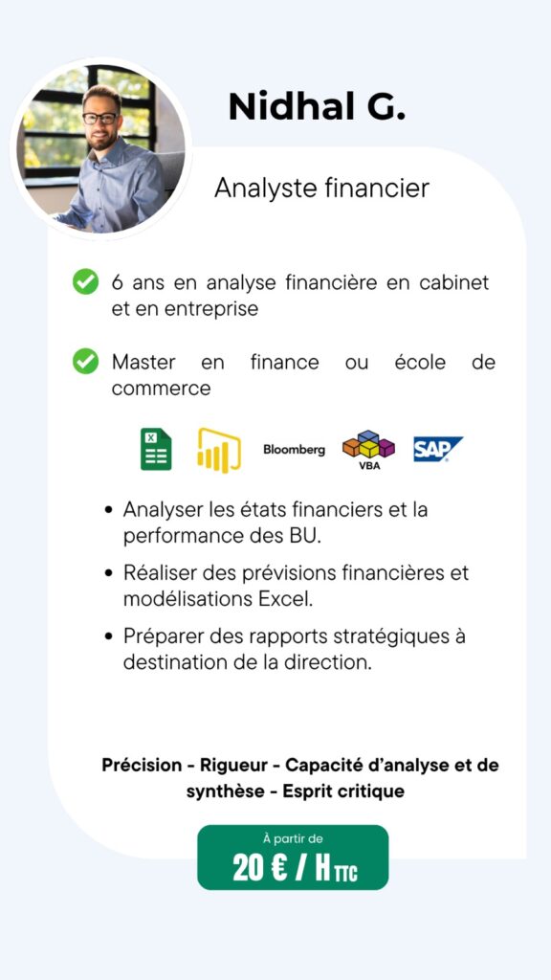Select the text 'Master en finance ou école'
The image size is (551, 980).
pyautogui.click(x=278, y=362)
